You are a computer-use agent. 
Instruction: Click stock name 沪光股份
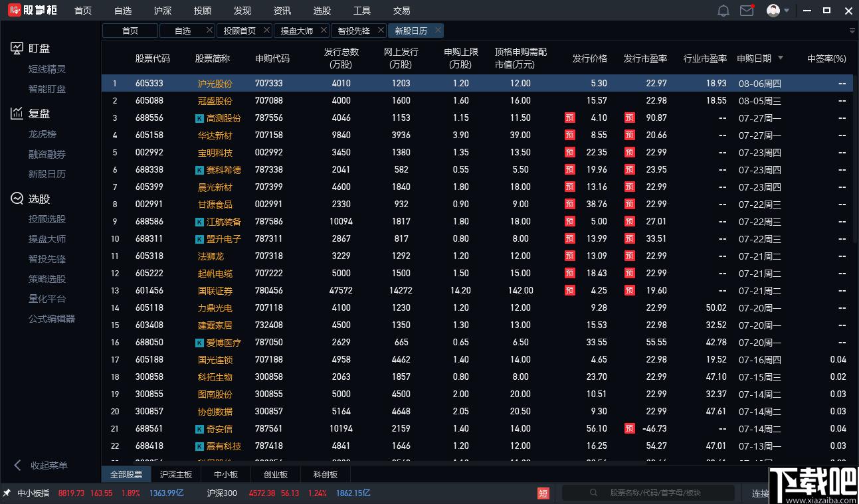[215, 84]
